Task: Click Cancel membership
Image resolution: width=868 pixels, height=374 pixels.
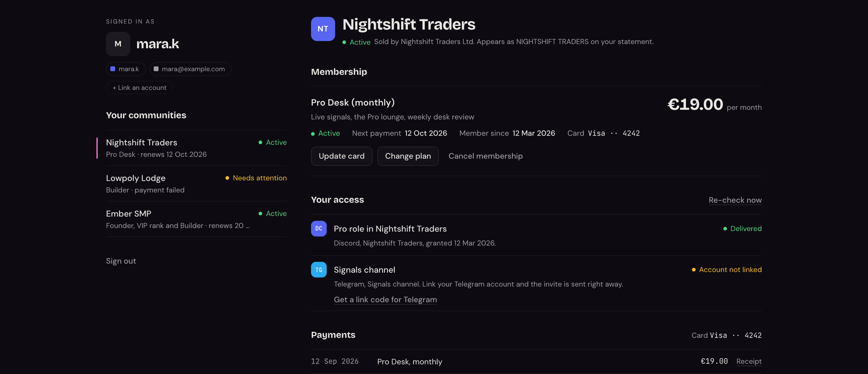Action: (x=486, y=156)
